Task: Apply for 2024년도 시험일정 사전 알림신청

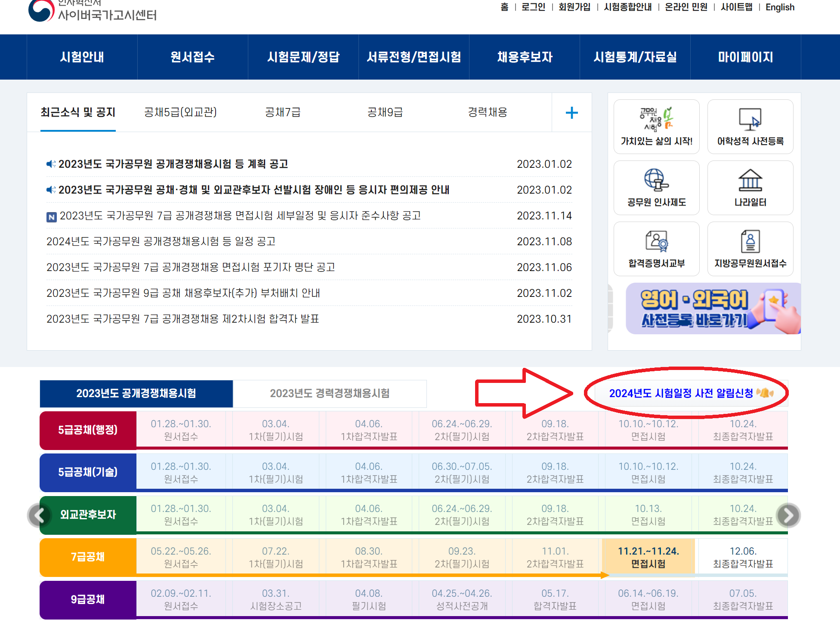Action: click(681, 393)
